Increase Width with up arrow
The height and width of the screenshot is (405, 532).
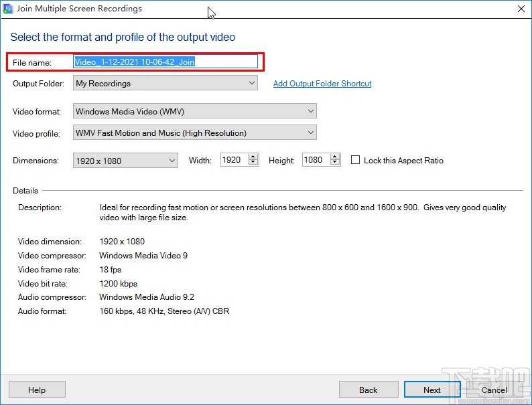(x=253, y=157)
